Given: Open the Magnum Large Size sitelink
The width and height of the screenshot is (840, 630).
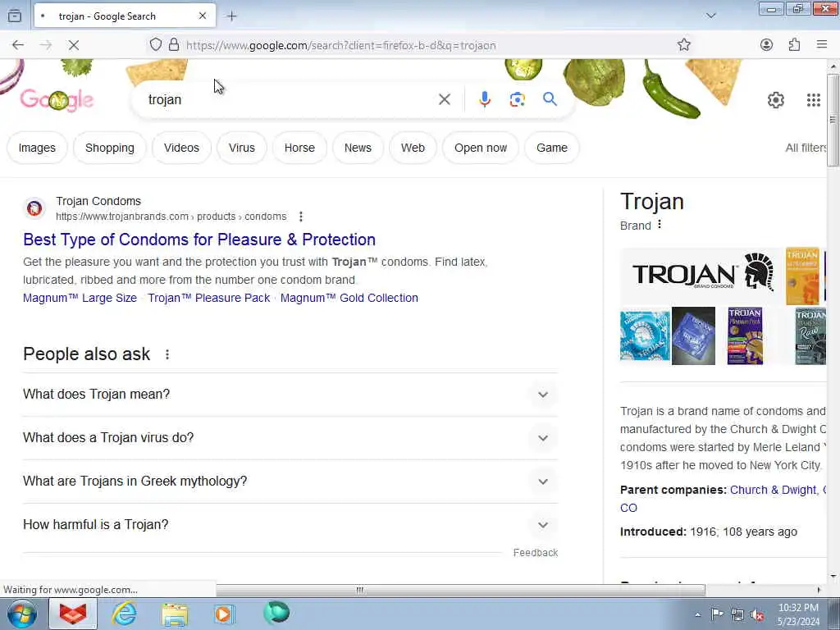Looking at the screenshot, I should point(80,298).
